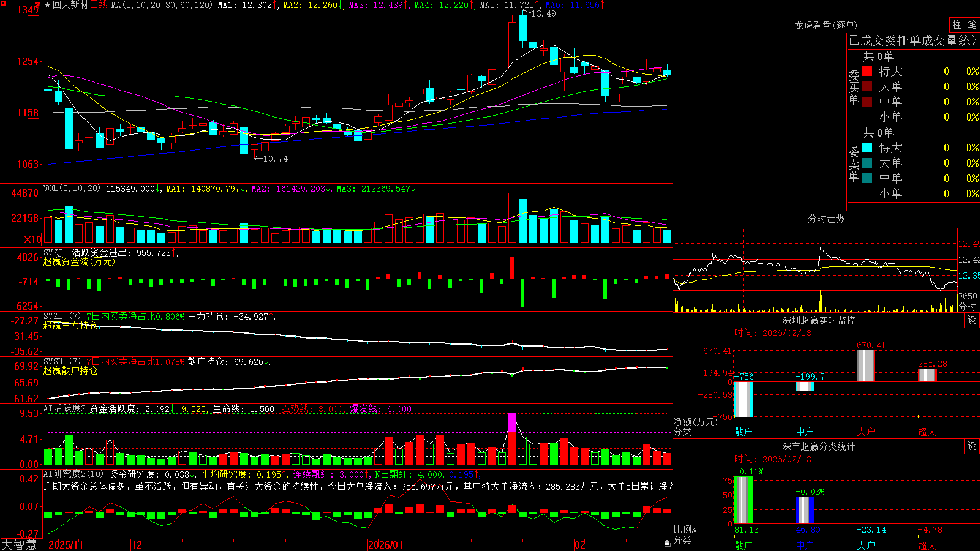Select the AI活跃度2 indicator label
The height and width of the screenshot is (551, 980).
coord(65,409)
